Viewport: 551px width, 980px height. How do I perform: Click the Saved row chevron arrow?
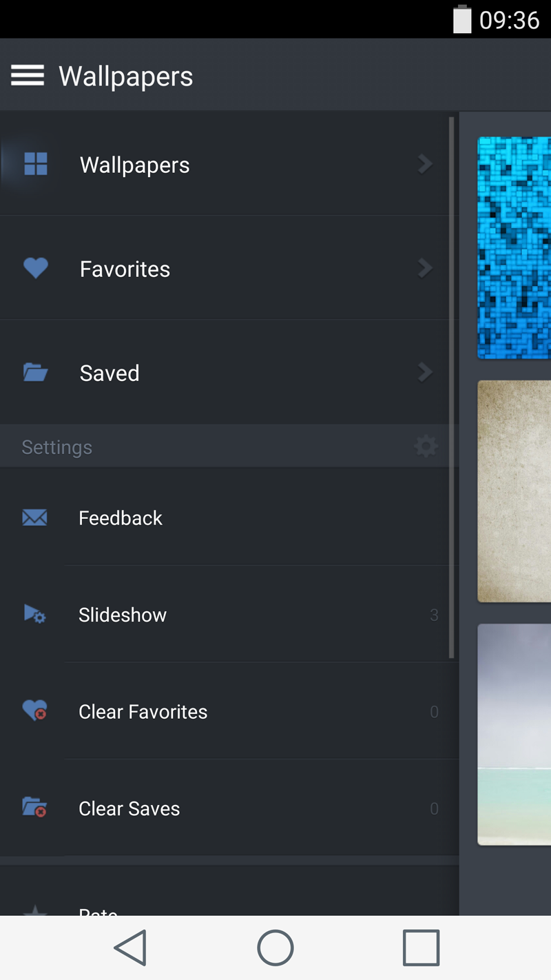[425, 373]
